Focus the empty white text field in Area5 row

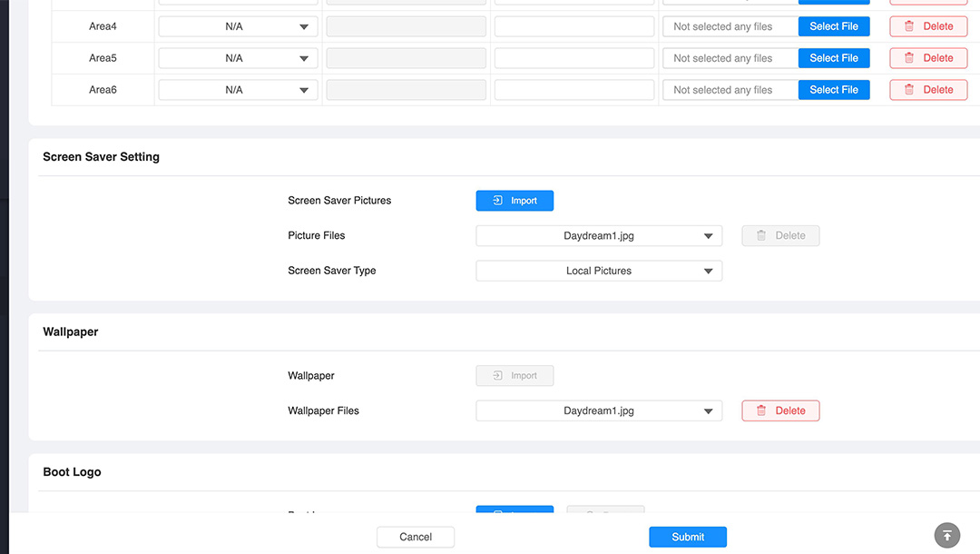(x=574, y=58)
